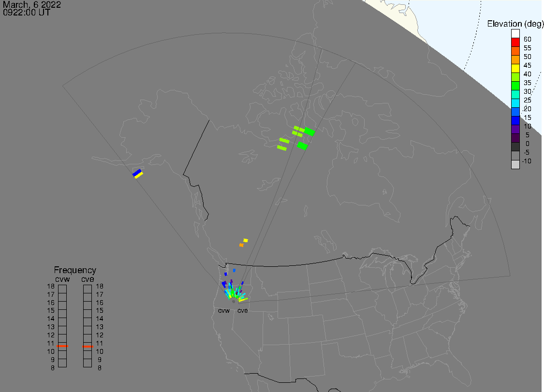
Task: Select the dark purple swatch between 5 and 0
Action: (x=515, y=138)
